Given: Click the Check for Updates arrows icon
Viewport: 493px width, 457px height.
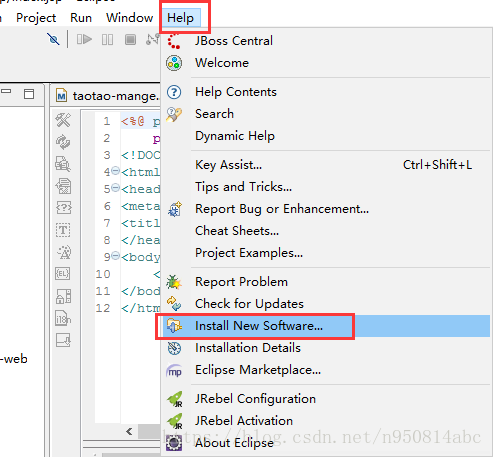Looking at the screenshot, I should click(174, 304).
